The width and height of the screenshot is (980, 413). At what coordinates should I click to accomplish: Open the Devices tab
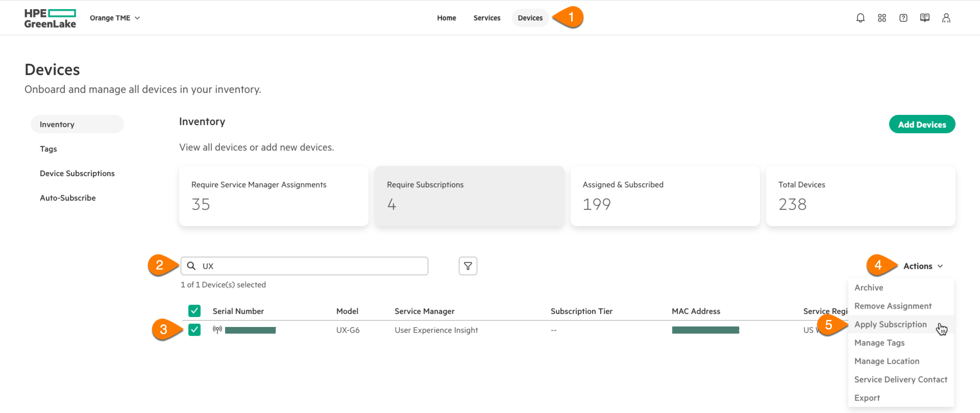pos(530,18)
